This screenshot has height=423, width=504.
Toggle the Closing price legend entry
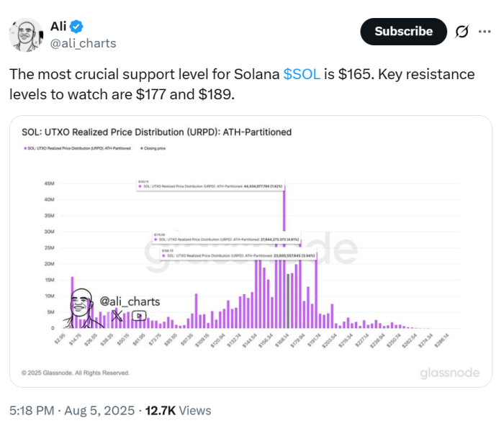153,148
